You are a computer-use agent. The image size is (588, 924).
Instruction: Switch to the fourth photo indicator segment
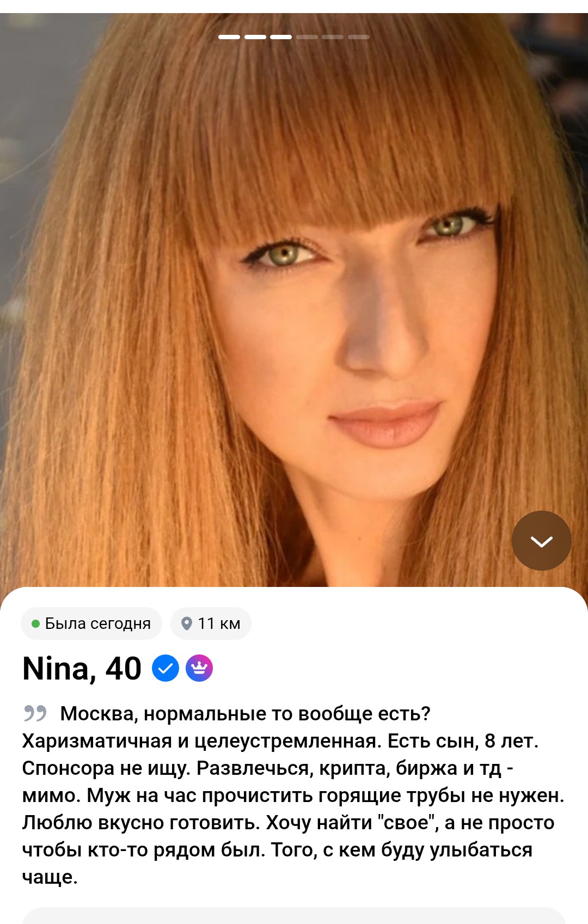[x=307, y=37]
